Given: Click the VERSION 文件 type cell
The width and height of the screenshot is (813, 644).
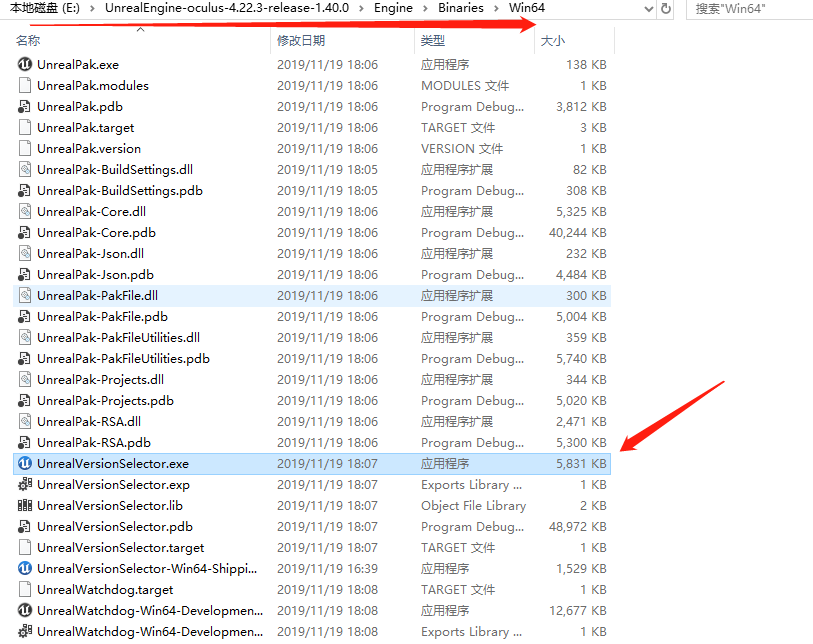Looking at the screenshot, I should (462, 149).
